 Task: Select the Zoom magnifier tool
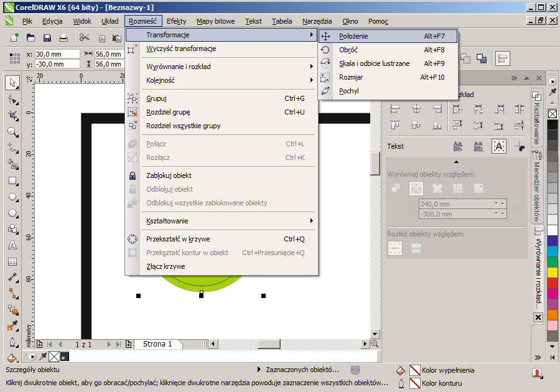(x=12, y=132)
